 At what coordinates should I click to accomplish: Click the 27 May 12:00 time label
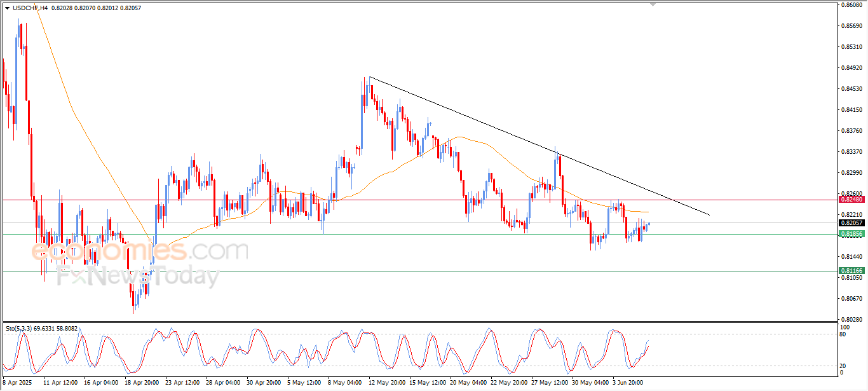[549, 383]
